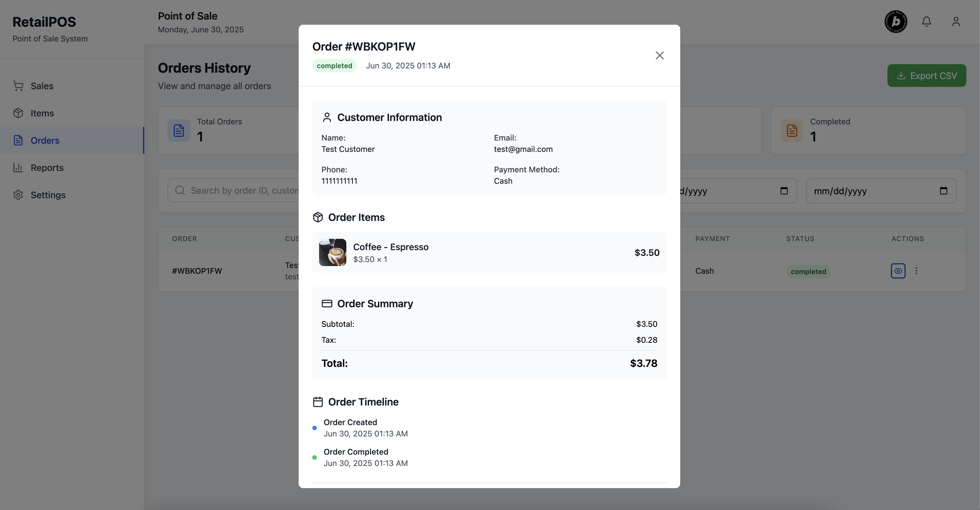980x510 pixels.
Task: Click the eye icon to view order
Action: (x=898, y=271)
